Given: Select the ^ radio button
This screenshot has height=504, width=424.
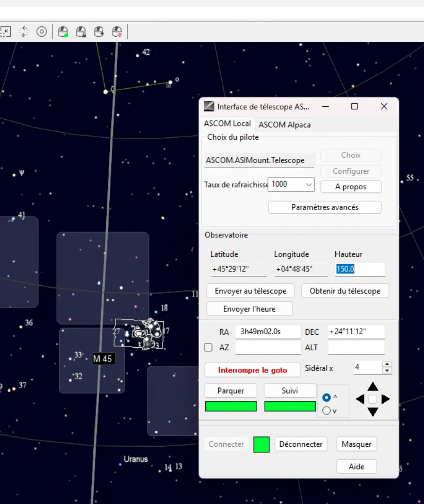Looking at the screenshot, I should [327, 398].
